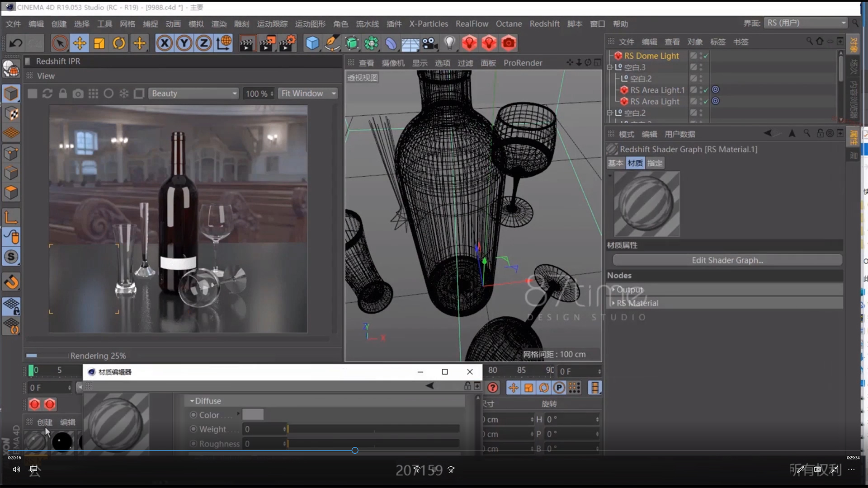
Task: Open the camera objects icon
Action: coord(429,43)
